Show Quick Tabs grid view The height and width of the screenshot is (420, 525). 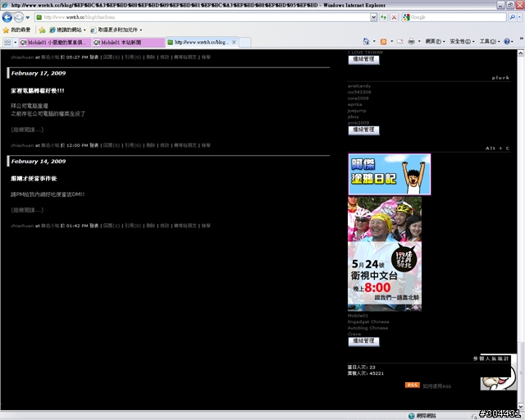(7, 42)
